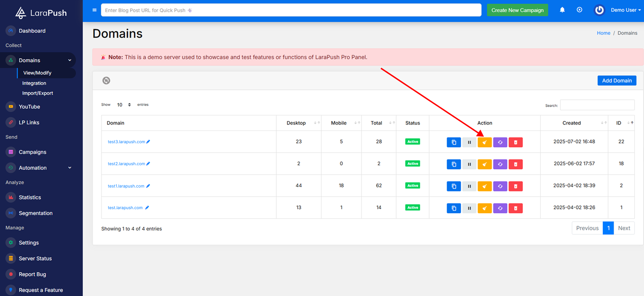Sort the table by Created column
The height and width of the screenshot is (296, 644).
point(574,123)
